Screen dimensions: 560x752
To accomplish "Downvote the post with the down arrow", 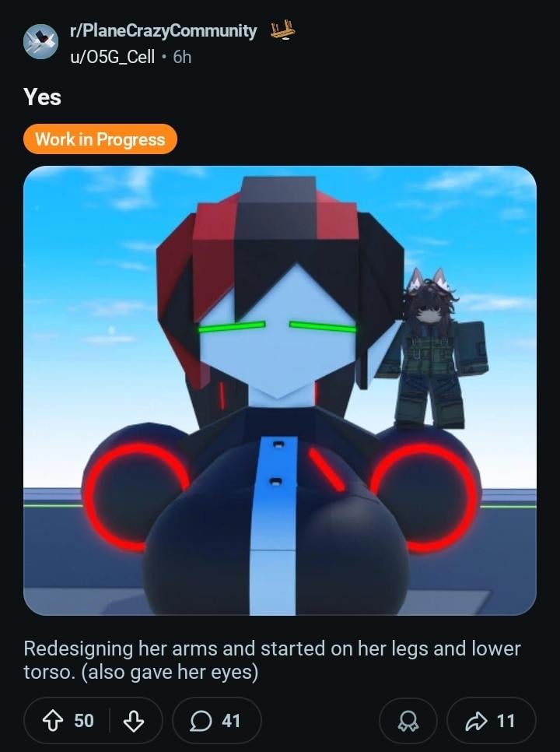I will (134, 720).
